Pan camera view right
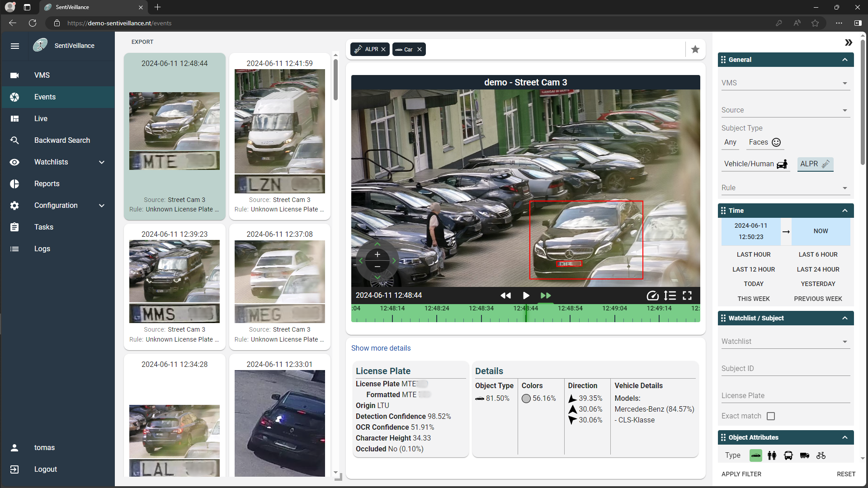The width and height of the screenshot is (868, 488). click(x=394, y=261)
